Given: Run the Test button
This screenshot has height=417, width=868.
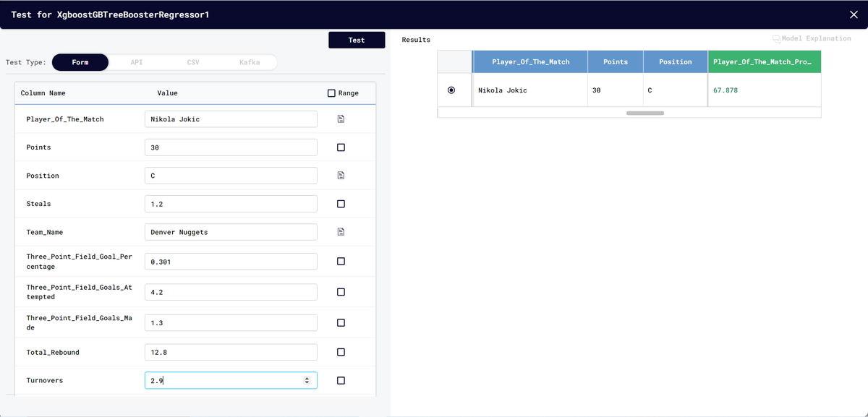Looking at the screenshot, I should click(x=357, y=40).
